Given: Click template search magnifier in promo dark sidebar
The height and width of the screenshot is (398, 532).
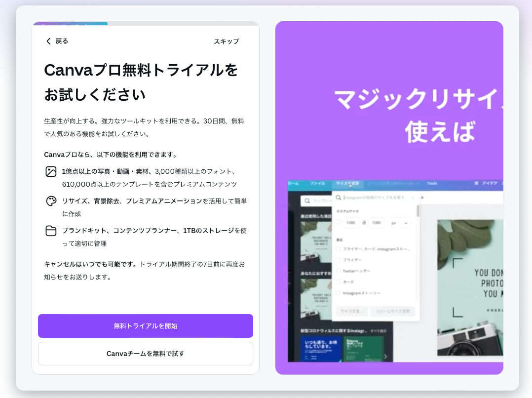Looking at the screenshot, I should [307, 201].
